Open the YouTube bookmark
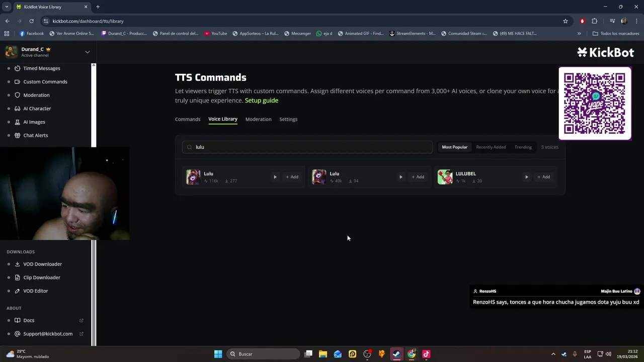The image size is (644, 362). click(x=215, y=34)
